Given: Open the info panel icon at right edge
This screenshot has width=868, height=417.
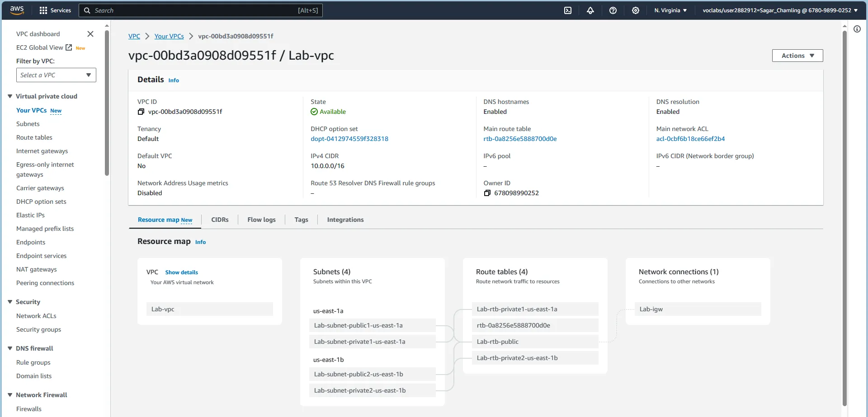Looking at the screenshot, I should 857,29.
